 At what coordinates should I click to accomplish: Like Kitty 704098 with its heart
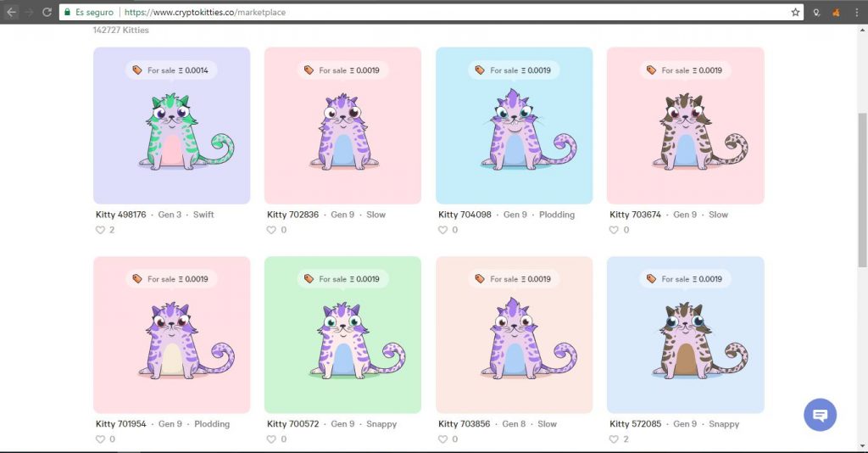442,230
